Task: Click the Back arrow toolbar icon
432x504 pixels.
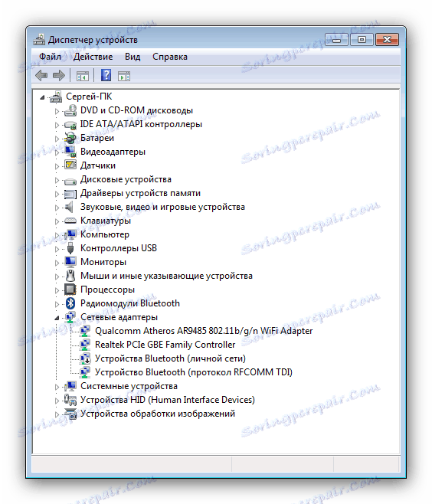Action: point(41,76)
